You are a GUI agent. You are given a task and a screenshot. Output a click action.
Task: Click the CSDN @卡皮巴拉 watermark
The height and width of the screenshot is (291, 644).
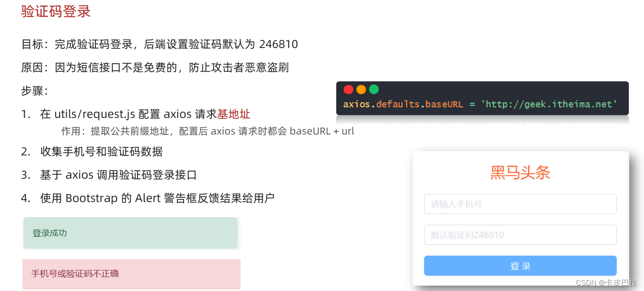pos(606,282)
